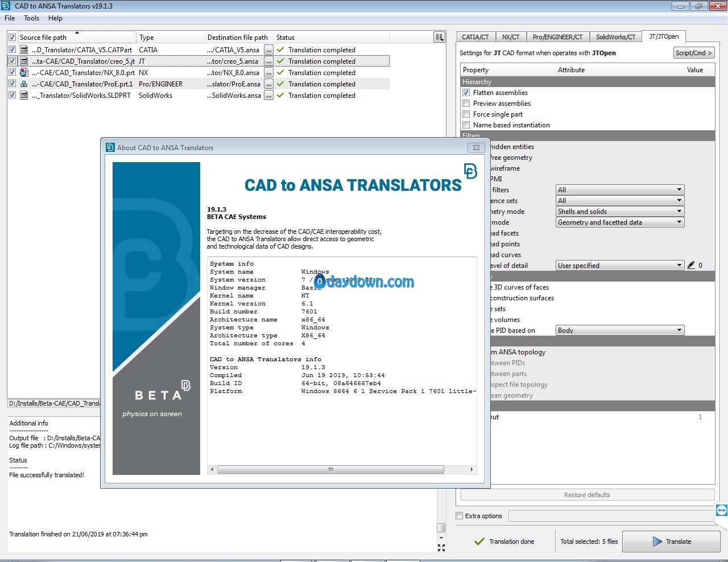
Task: Open the Help menu
Action: 55,18
